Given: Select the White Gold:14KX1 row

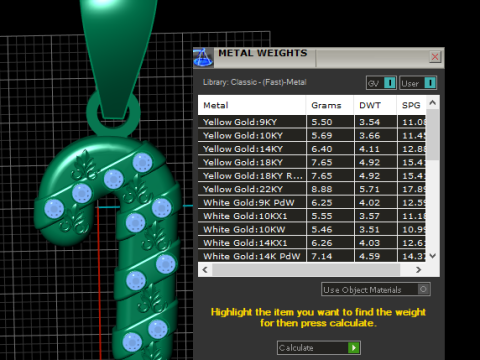Looking at the screenshot, I should pos(312,243).
